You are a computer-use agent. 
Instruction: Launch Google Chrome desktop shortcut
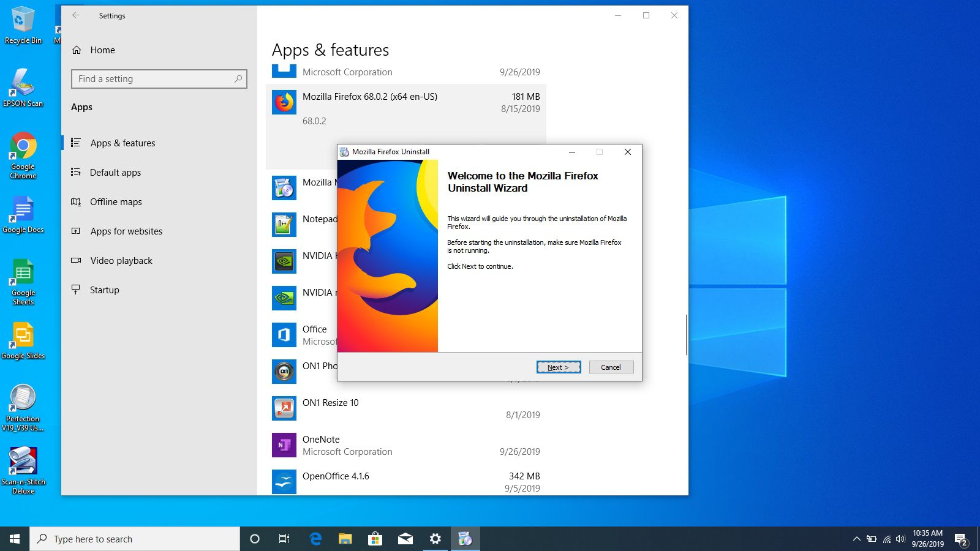click(23, 156)
